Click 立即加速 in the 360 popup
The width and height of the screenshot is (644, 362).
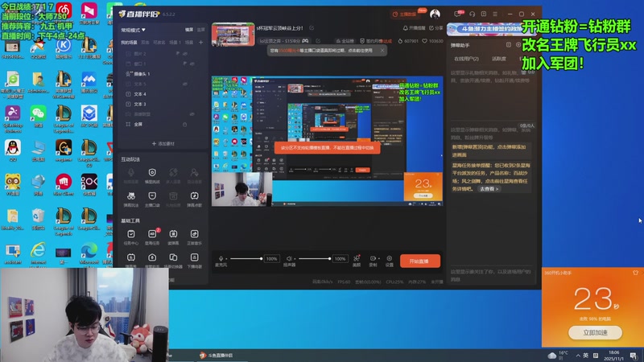[595, 332]
